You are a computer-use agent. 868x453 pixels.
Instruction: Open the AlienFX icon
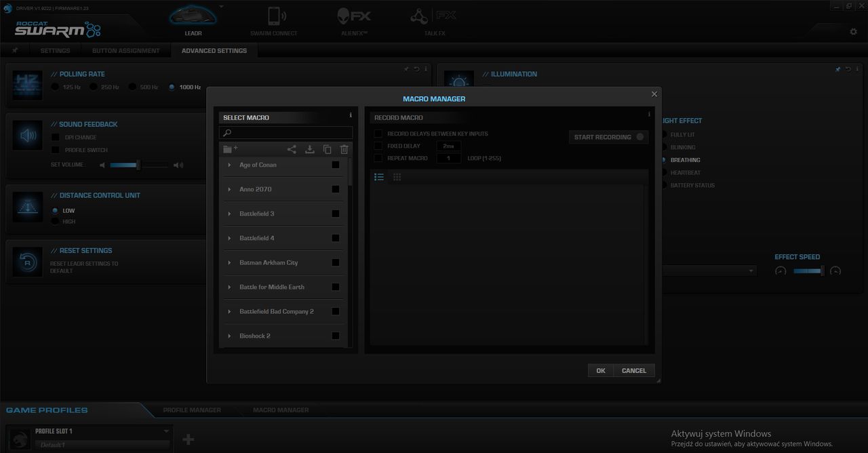coord(353,16)
